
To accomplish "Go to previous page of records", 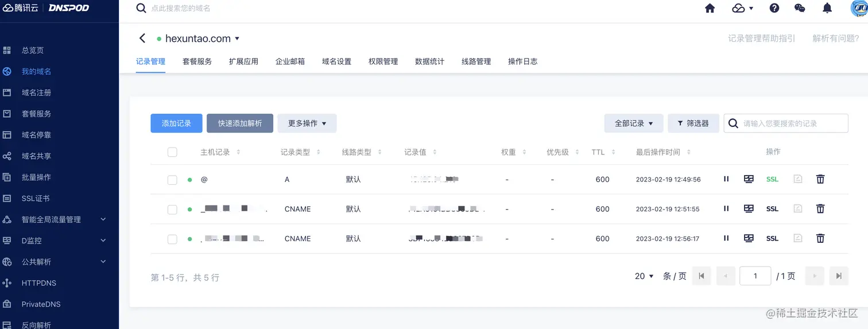I will (726, 276).
